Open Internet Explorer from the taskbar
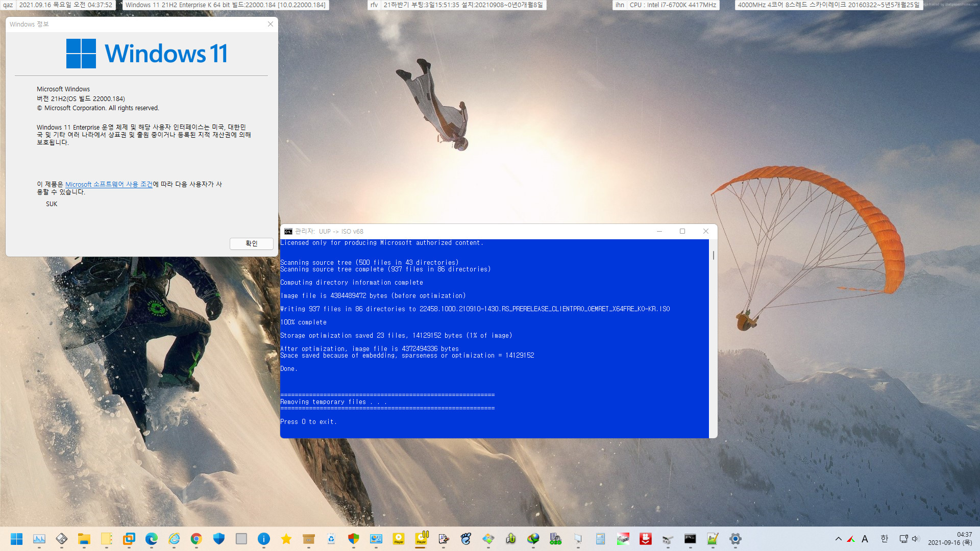 tap(174, 539)
